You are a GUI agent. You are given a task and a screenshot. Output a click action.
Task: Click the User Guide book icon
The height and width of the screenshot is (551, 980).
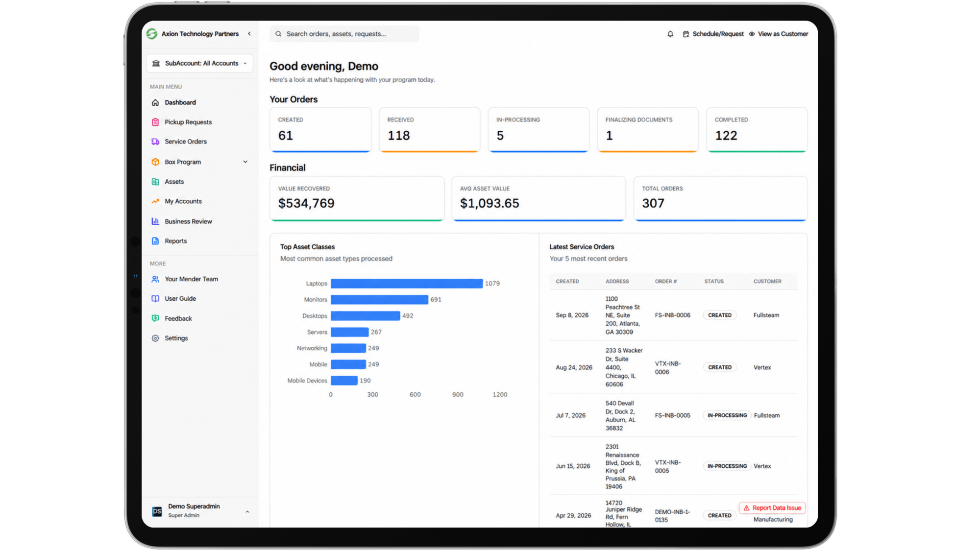pyautogui.click(x=155, y=299)
